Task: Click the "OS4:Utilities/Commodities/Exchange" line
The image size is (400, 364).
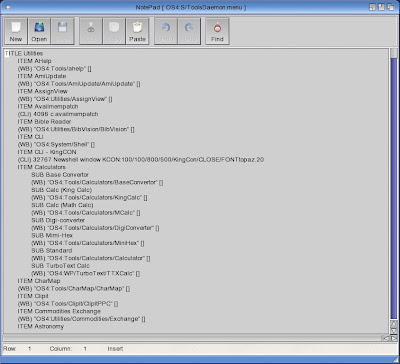Action: (81, 319)
